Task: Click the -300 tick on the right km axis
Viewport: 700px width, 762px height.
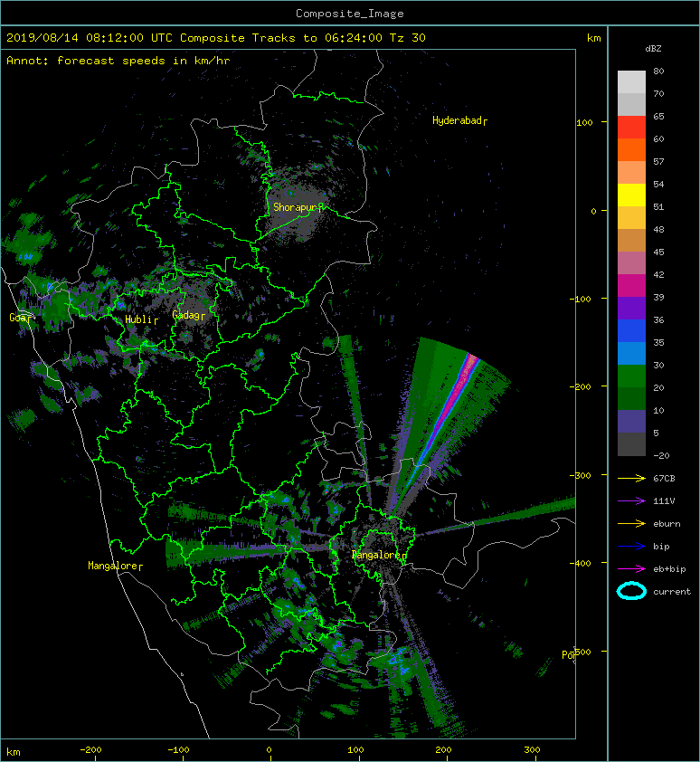Action: 580,475
